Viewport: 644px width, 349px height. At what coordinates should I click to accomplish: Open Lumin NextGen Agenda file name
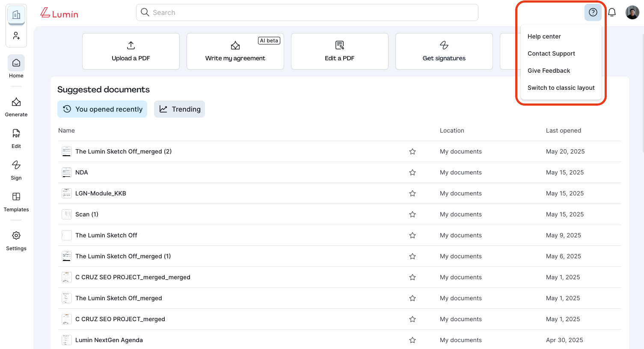click(109, 340)
